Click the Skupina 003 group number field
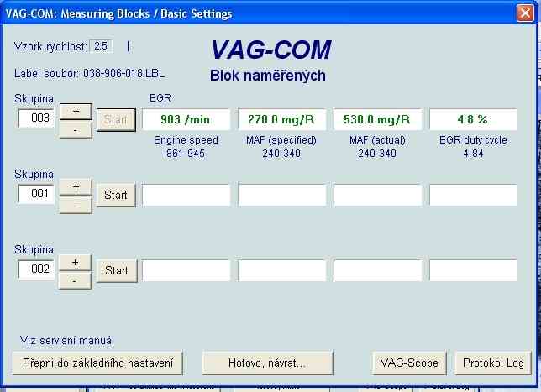541x392 pixels. pos(36,118)
